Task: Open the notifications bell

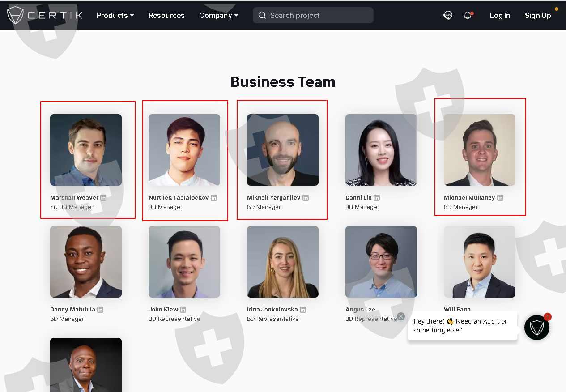Action: (x=468, y=15)
